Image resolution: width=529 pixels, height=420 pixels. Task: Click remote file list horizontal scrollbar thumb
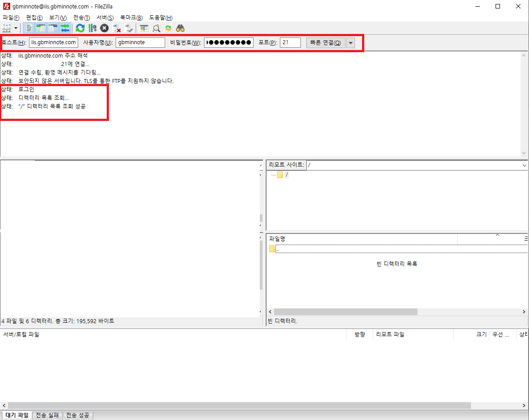pos(346,312)
